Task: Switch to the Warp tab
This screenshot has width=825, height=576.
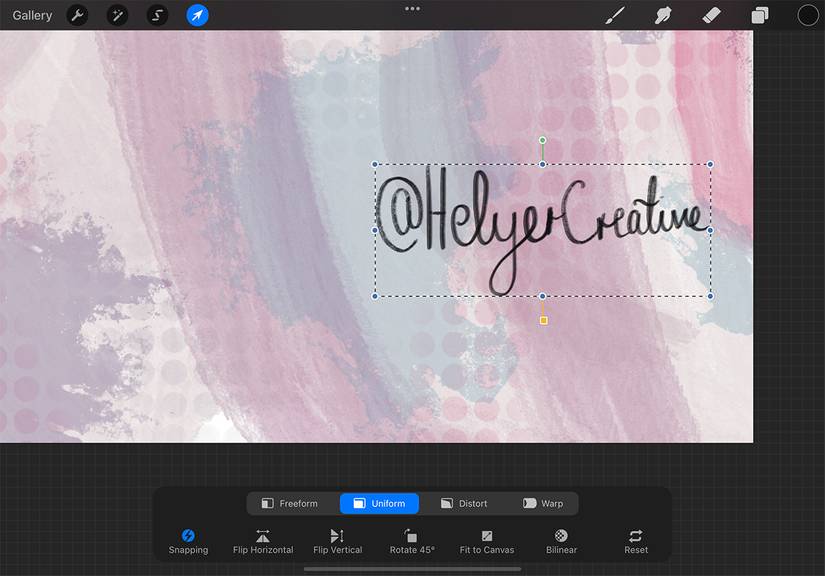Action: point(543,503)
